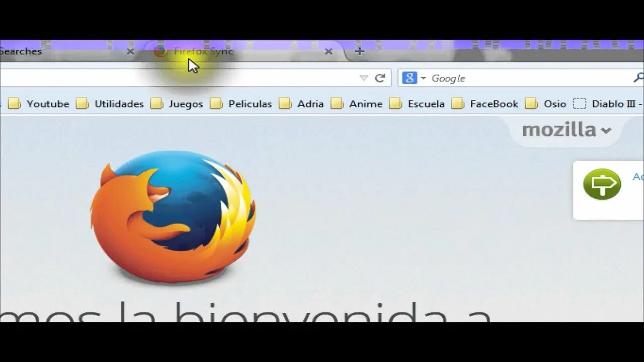This screenshot has width=644, height=362.
Task: Open the Youtube bookmarks folder
Action: pos(39,104)
